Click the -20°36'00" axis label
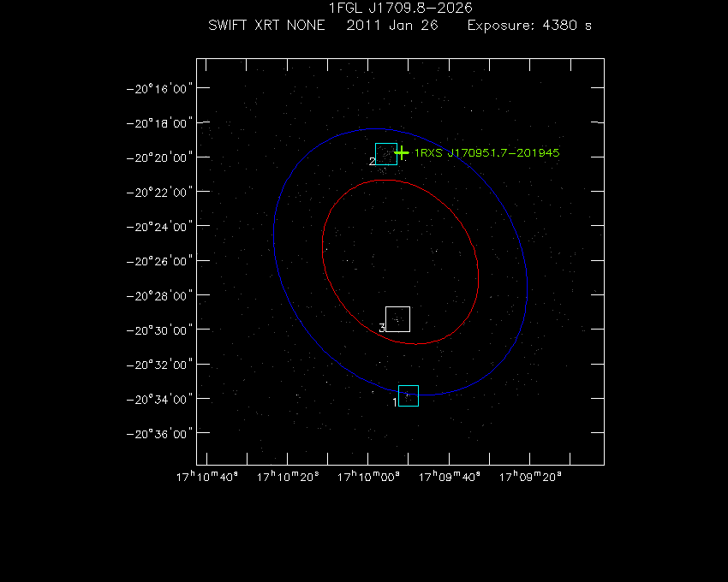The width and height of the screenshot is (728, 582). tap(159, 434)
